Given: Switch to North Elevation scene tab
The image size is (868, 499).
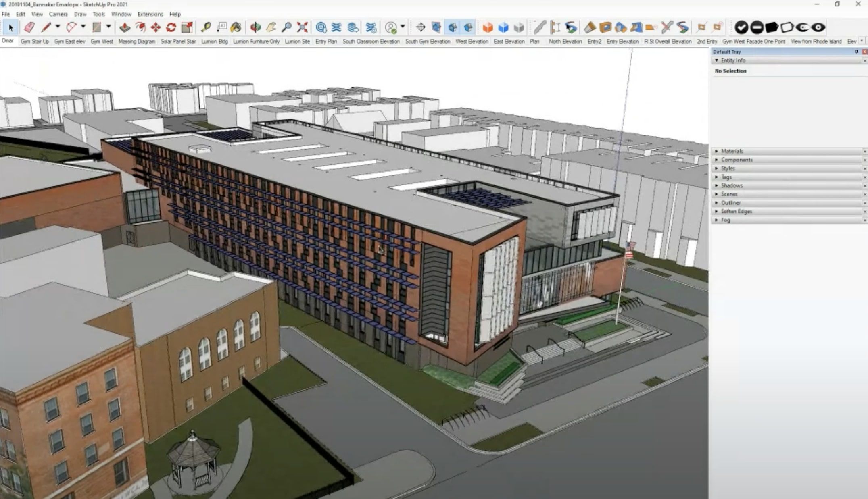Looking at the screenshot, I should pos(565,41).
